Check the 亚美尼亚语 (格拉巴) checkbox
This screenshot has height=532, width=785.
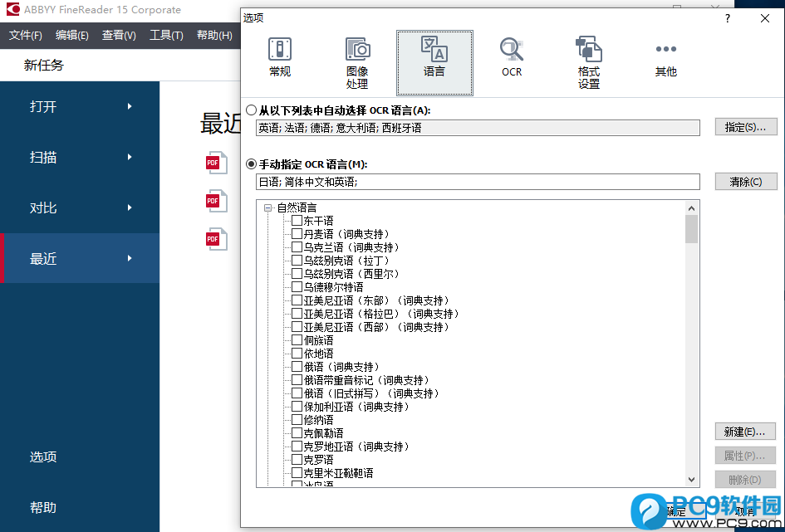297,314
